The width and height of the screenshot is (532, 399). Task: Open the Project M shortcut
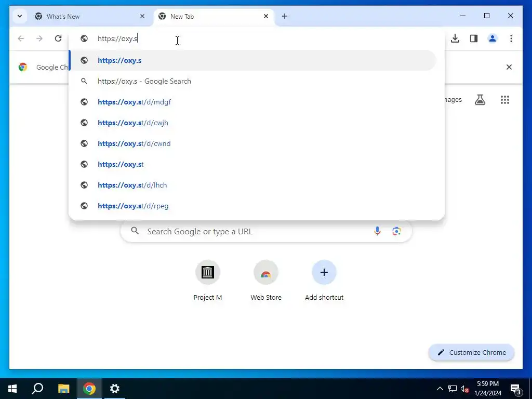click(x=208, y=281)
